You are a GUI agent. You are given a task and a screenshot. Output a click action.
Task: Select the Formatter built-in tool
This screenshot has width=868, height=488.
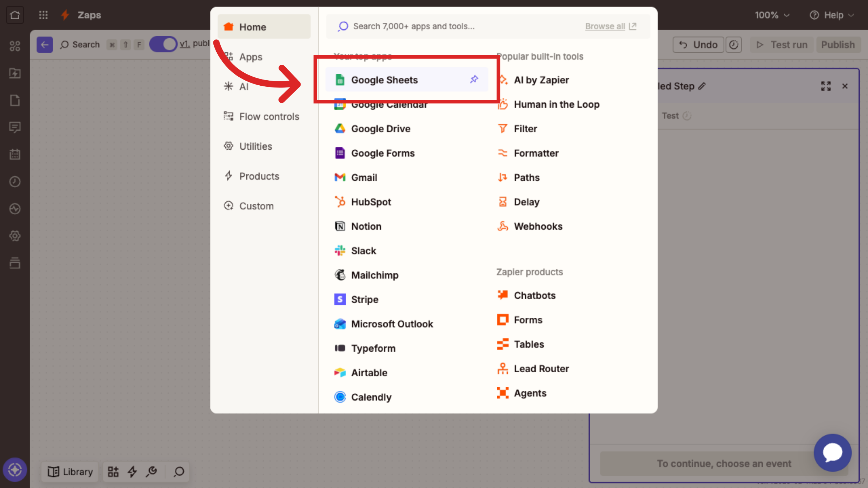coord(536,153)
